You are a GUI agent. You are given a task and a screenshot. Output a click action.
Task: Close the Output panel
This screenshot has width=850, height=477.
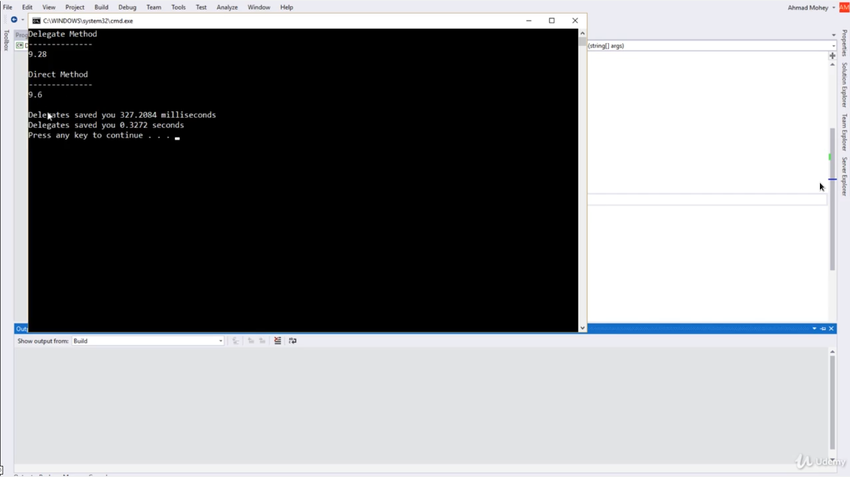831,328
